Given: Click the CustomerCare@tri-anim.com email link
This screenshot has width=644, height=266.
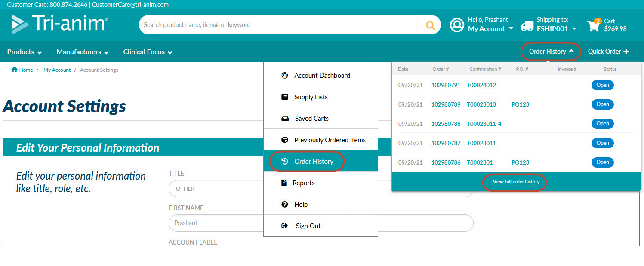Looking at the screenshot, I should pyautogui.click(x=130, y=5).
